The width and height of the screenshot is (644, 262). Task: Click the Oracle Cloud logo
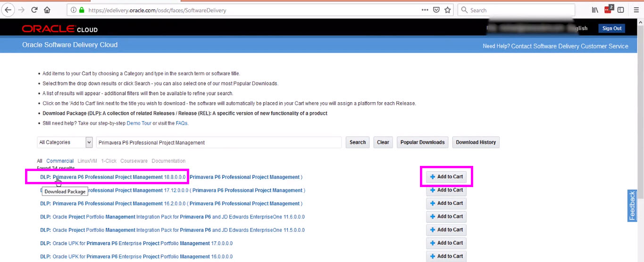(59, 29)
